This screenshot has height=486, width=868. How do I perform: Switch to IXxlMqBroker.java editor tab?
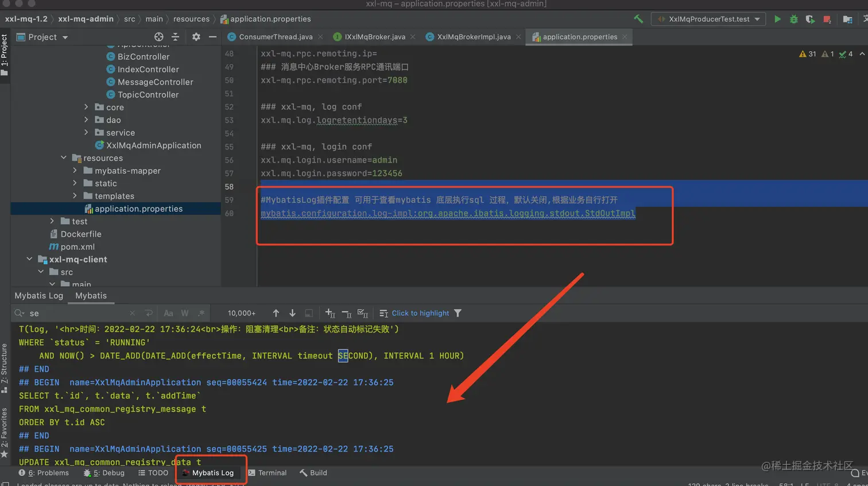pyautogui.click(x=374, y=37)
